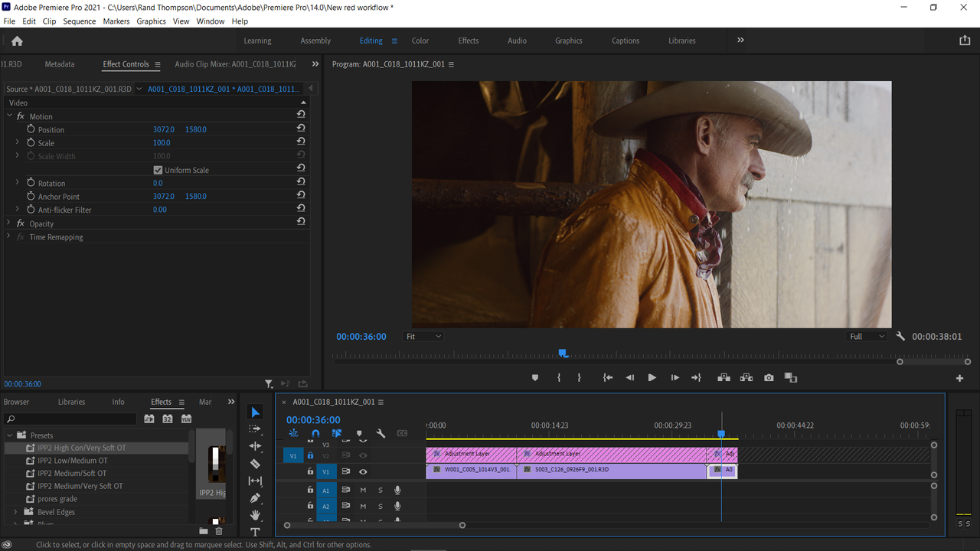
Task: Select IPP2 Low/Medium OT preset
Action: coord(73,461)
